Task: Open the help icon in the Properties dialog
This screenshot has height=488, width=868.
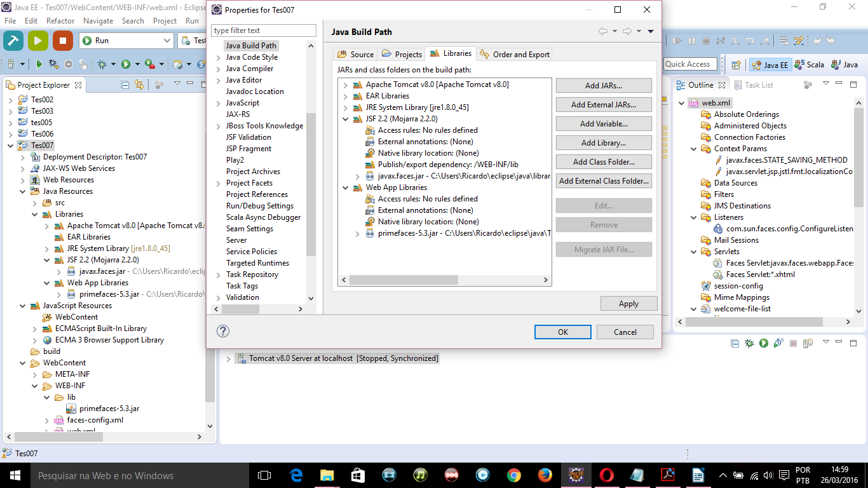Action: (x=223, y=331)
